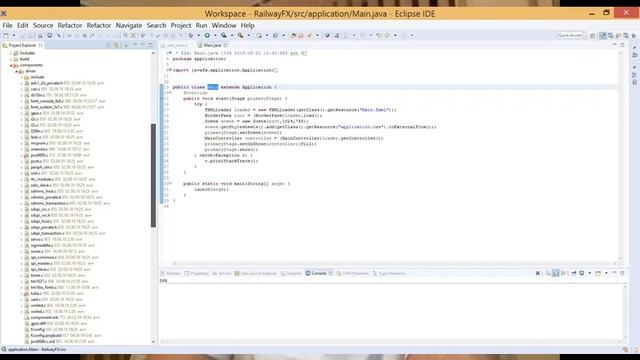Switch to the highlighted Java perspective button
This screenshot has width=640, height=360.
coord(603,36)
